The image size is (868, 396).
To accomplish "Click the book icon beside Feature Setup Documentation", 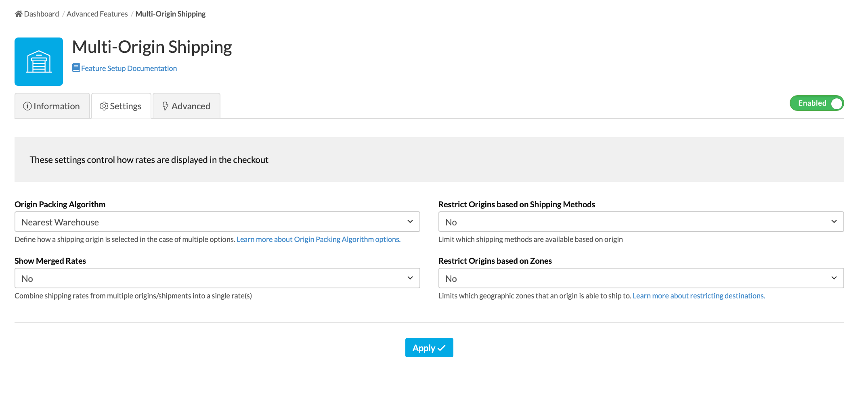I will pos(76,68).
